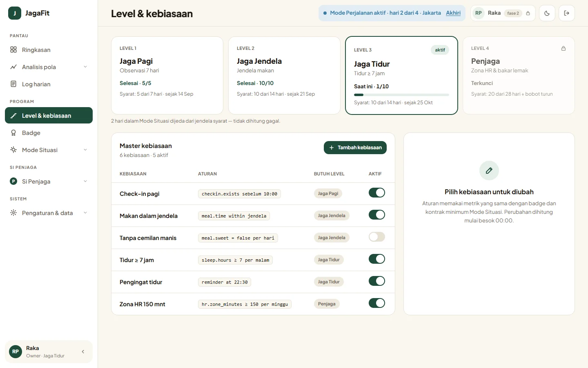588x368 pixels.
Task: Expand Pengaturan & data submenu chevron
Action: click(x=85, y=213)
